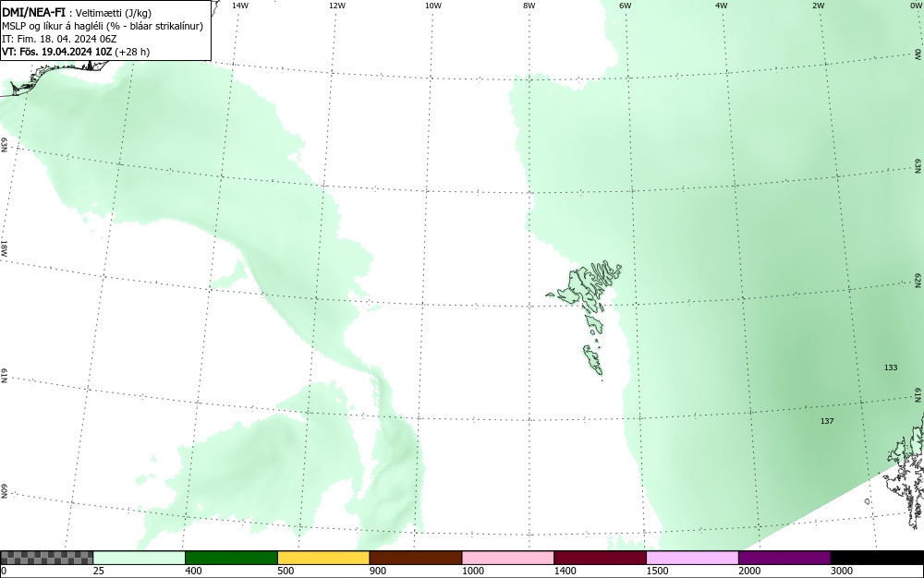Image resolution: width=924 pixels, height=578 pixels.
Task: Click the legend scale value 400
Action: (x=193, y=571)
